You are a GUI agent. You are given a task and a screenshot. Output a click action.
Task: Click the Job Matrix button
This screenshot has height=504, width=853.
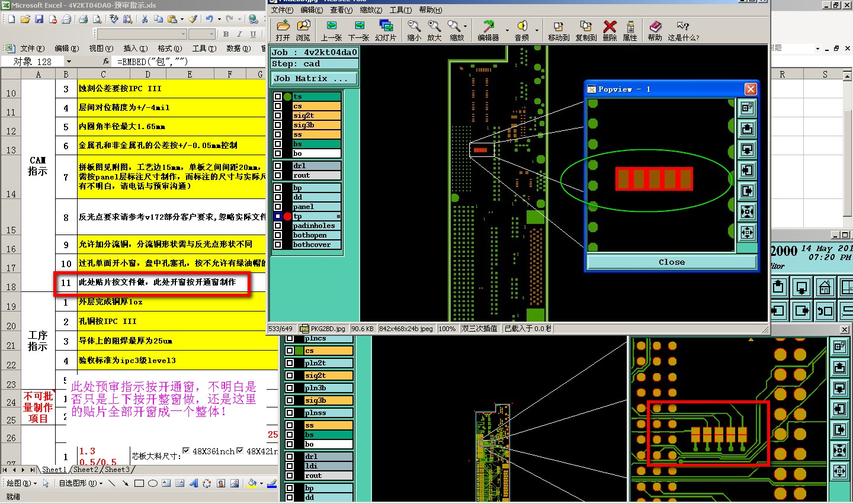coord(315,78)
